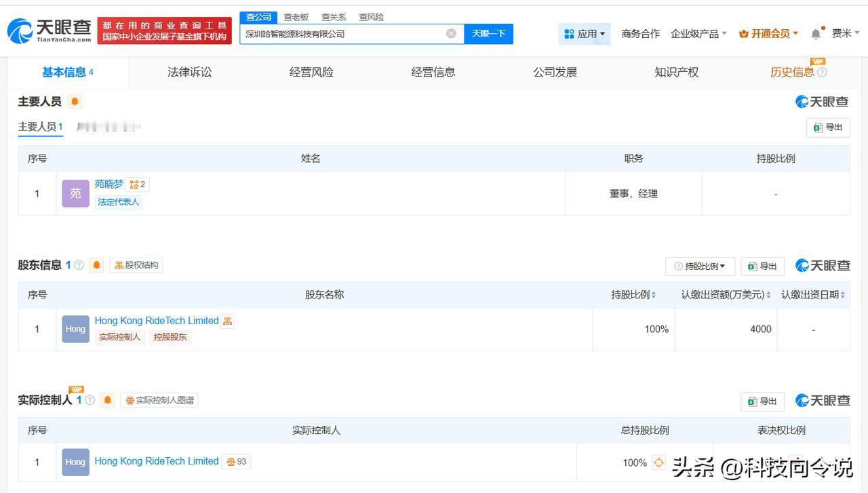Switch to the 查风险 search tab
The height and width of the screenshot is (493, 868).
click(x=371, y=17)
